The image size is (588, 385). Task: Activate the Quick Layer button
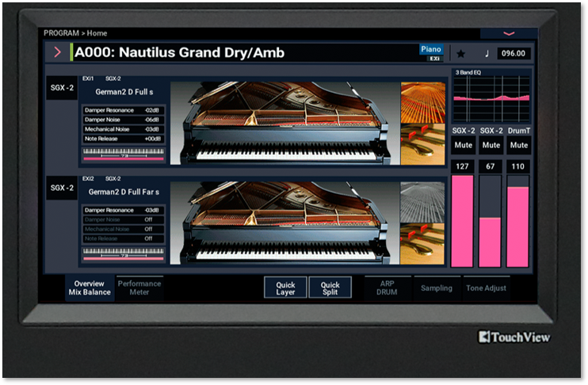click(285, 288)
